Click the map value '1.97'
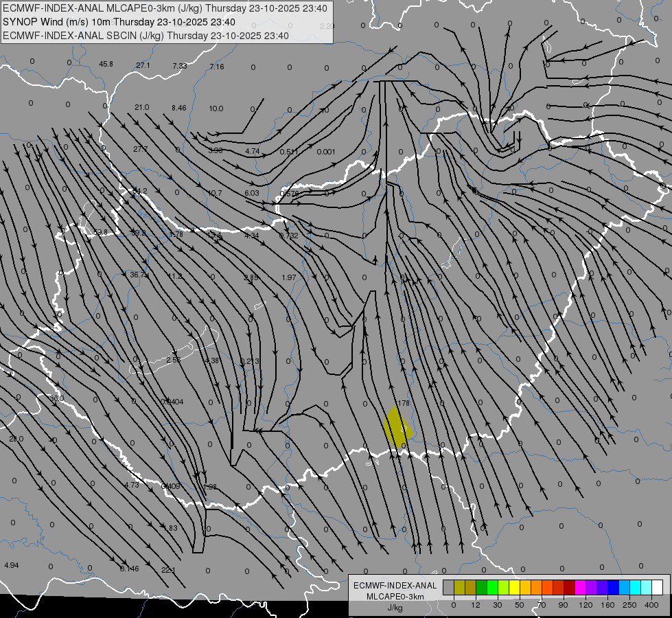This screenshot has width=672, height=618. tap(289, 277)
